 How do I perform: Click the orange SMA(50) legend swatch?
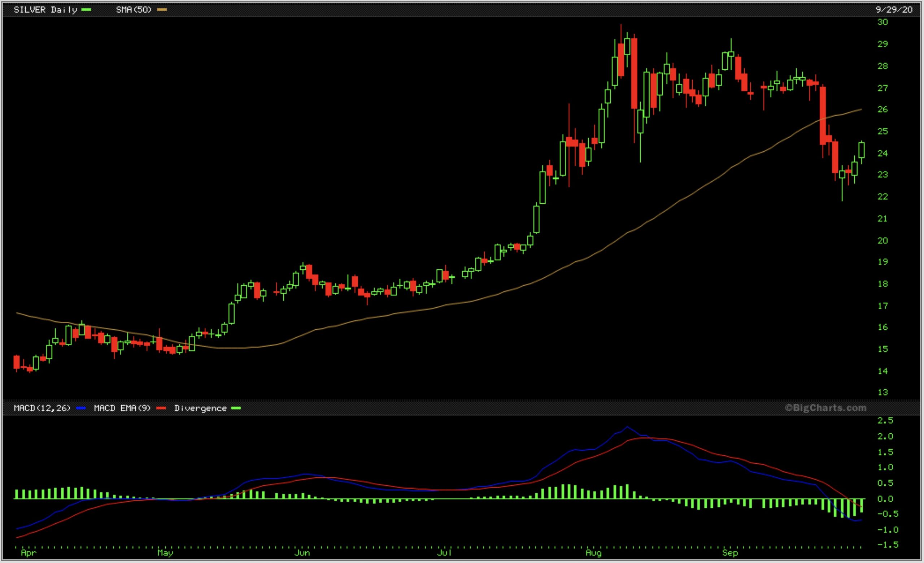tap(162, 10)
